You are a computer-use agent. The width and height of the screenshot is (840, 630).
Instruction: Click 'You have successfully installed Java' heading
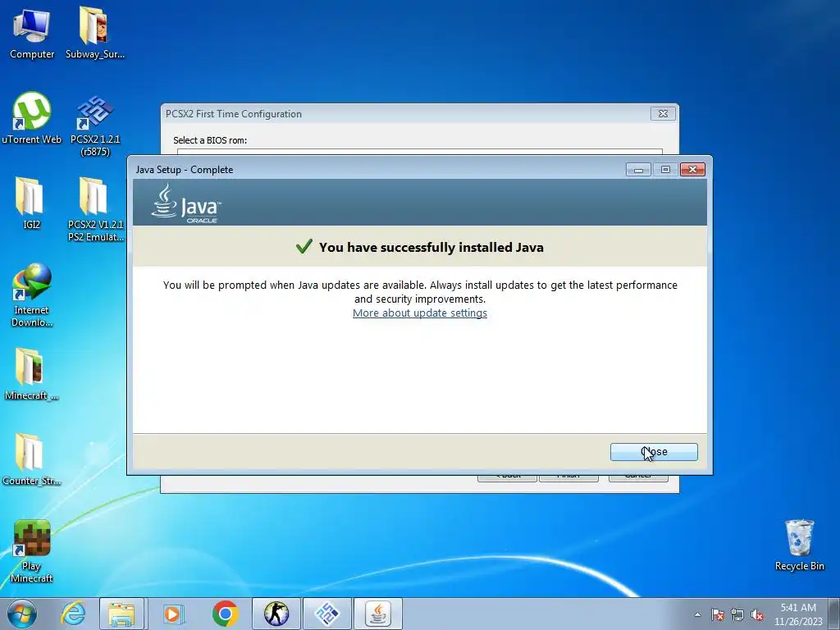click(x=431, y=247)
